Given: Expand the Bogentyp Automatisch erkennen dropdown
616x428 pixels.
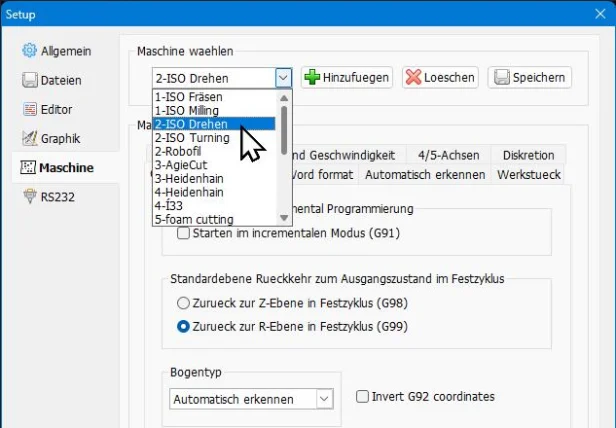Looking at the screenshot, I should pyautogui.click(x=324, y=399).
